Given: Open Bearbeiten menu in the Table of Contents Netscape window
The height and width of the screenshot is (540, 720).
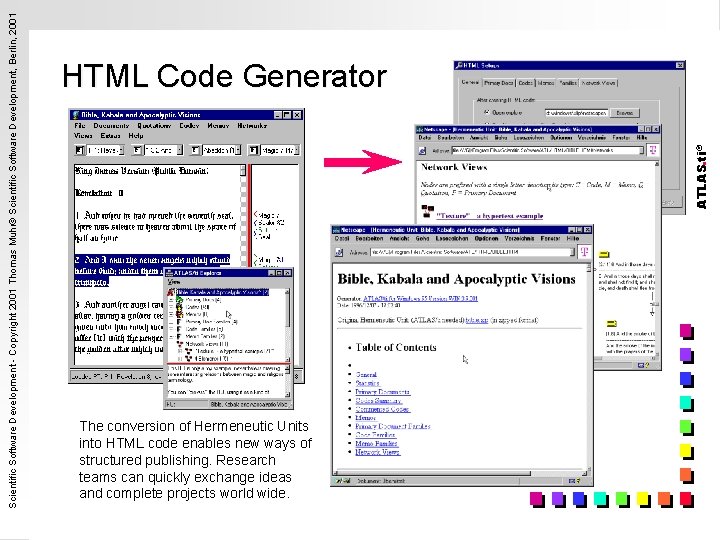Looking at the screenshot, I should [x=369, y=239].
